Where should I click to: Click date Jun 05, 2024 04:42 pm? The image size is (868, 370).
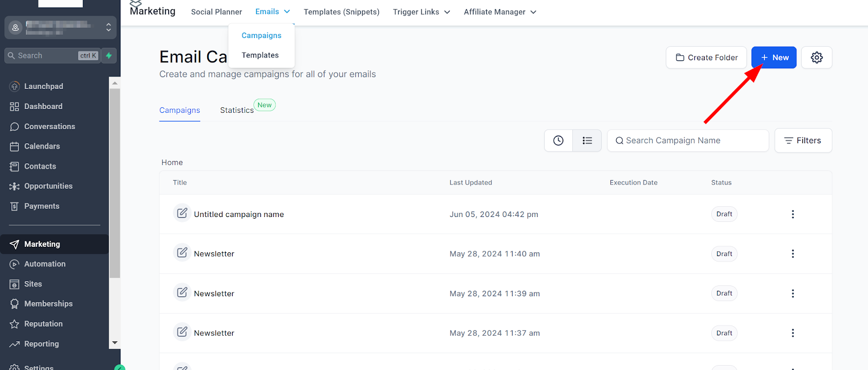494,214
